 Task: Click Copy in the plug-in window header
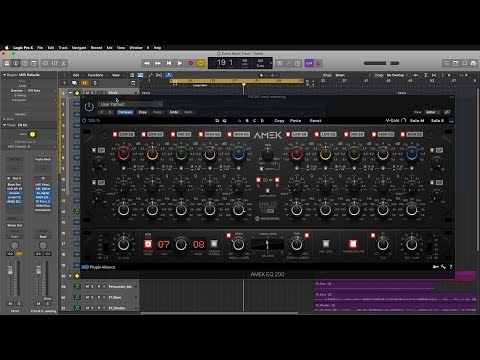[143, 112]
